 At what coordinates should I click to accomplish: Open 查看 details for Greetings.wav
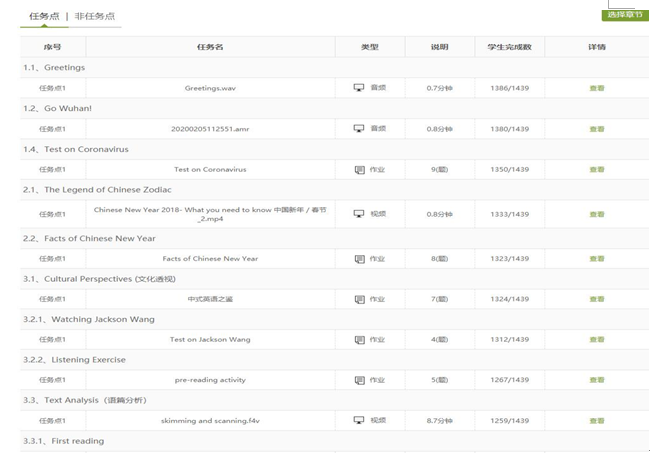[596, 88]
